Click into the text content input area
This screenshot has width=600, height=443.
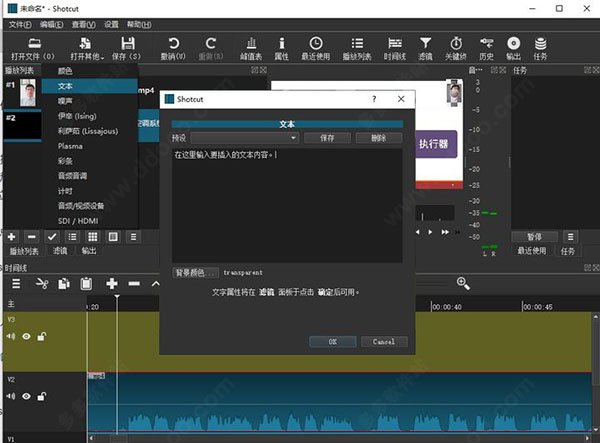click(287, 205)
